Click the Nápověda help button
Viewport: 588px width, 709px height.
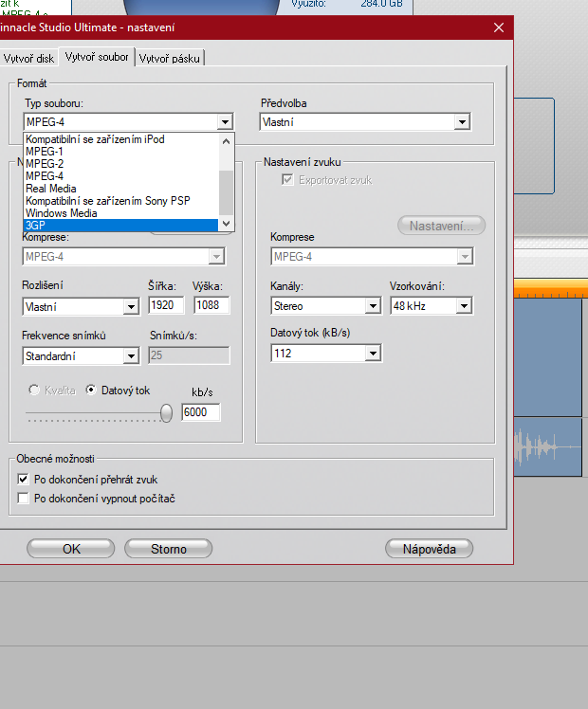429,549
